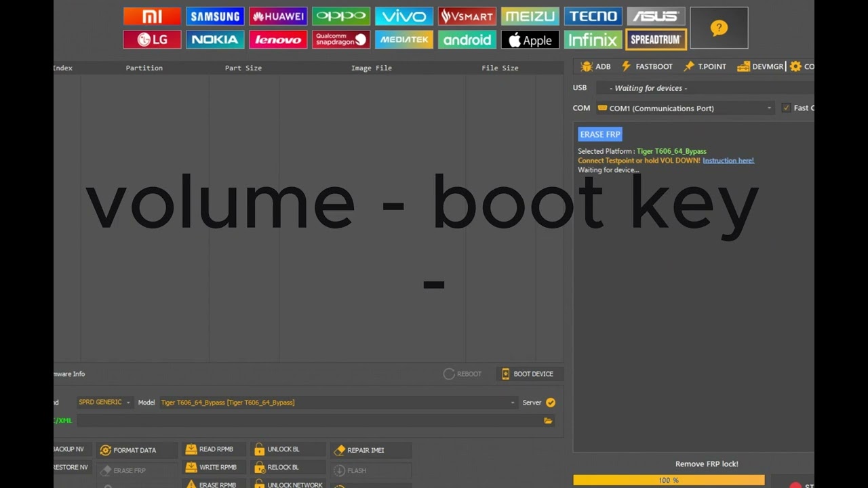Open the 'Instruction here!' link

point(728,161)
